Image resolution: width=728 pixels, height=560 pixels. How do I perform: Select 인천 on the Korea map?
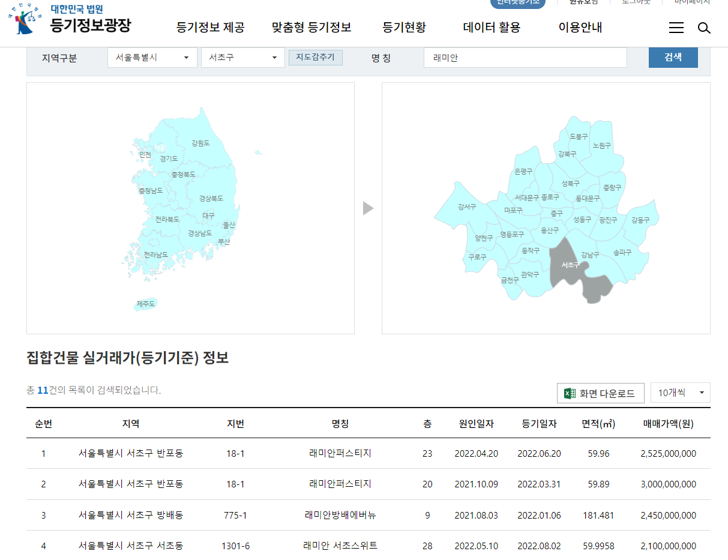145,155
